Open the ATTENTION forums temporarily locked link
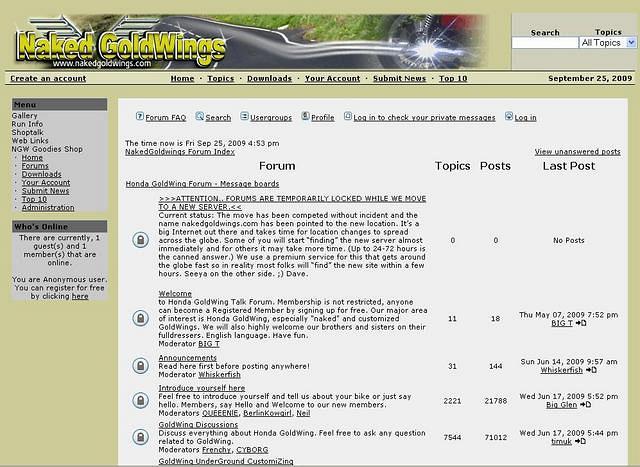640x467 pixels. [292, 202]
